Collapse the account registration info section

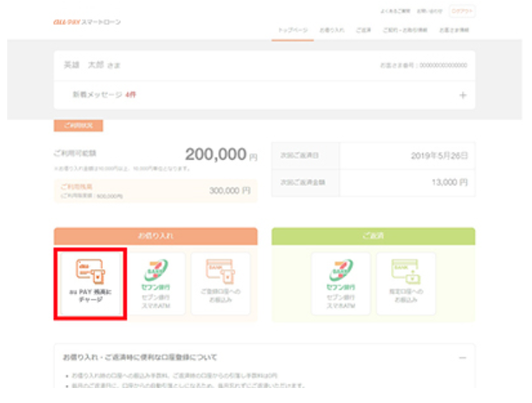pyautogui.click(x=463, y=357)
